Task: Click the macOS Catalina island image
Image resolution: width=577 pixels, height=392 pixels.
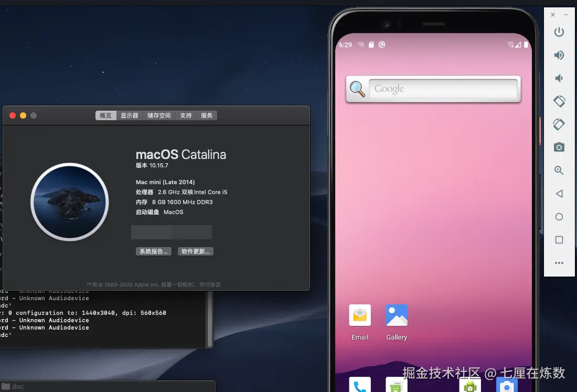Action: point(70,202)
